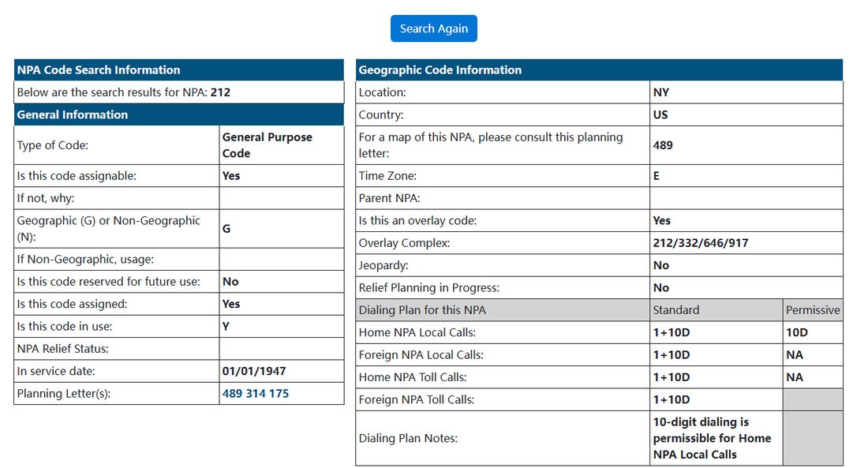Viewport: 868px width, 468px height.
Task: Click the "Standard" column header
Action: click(676, 309)
